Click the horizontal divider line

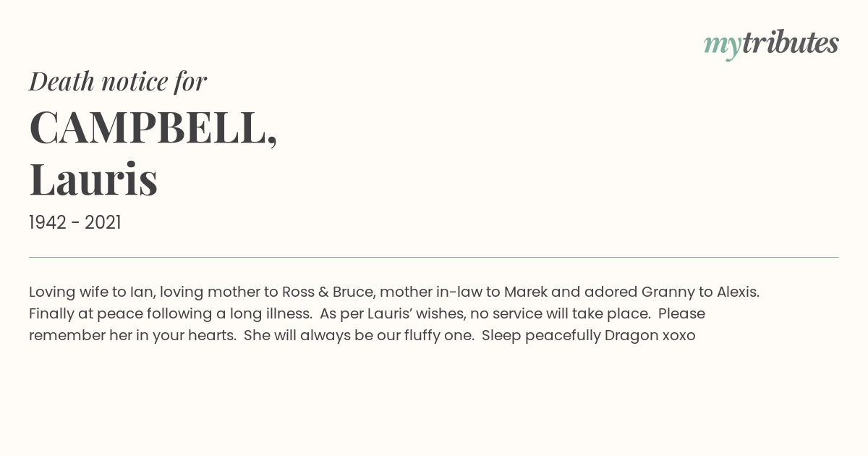tap(434, 257)
